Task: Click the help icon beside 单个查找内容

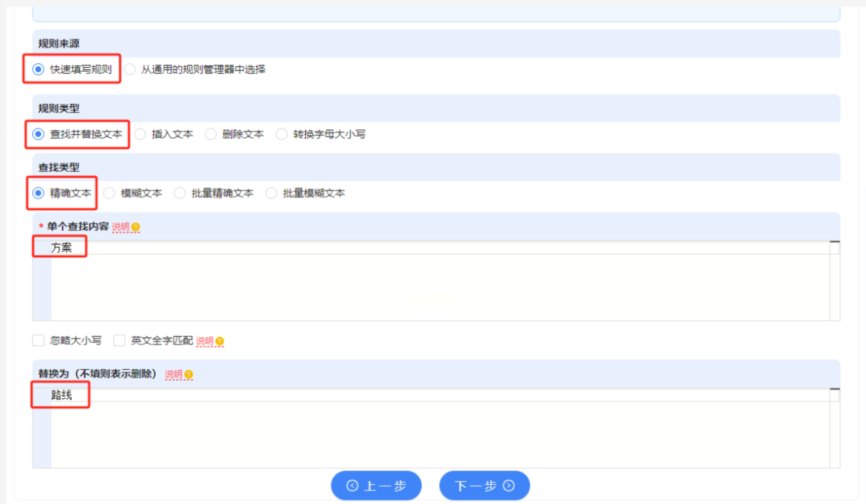Action: (x=136, y=227)
